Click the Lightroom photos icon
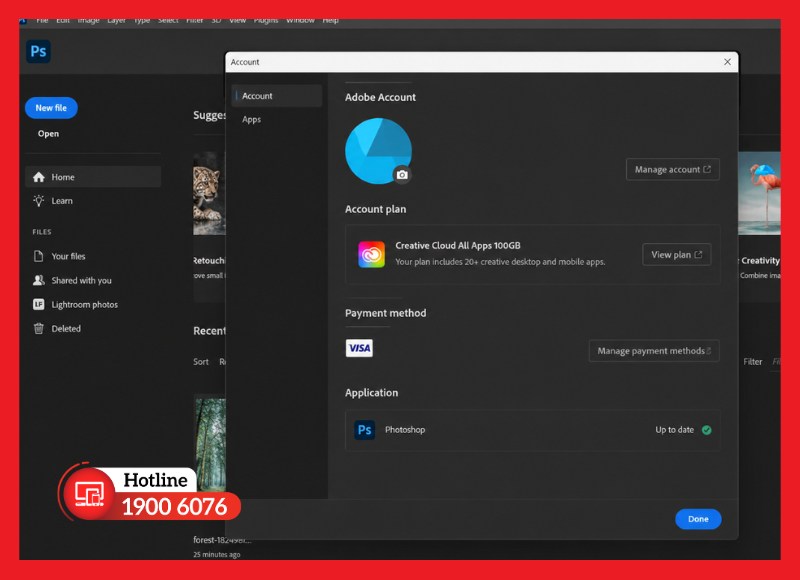Image resolution: width=800 pixels, height=580 pixels. pyautogui.click(x=39, y=305)
